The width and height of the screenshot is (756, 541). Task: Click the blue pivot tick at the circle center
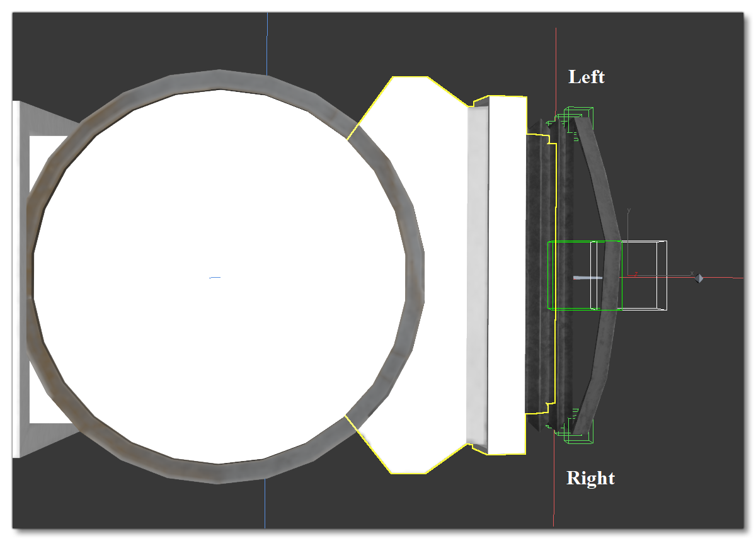pos(214,276)
